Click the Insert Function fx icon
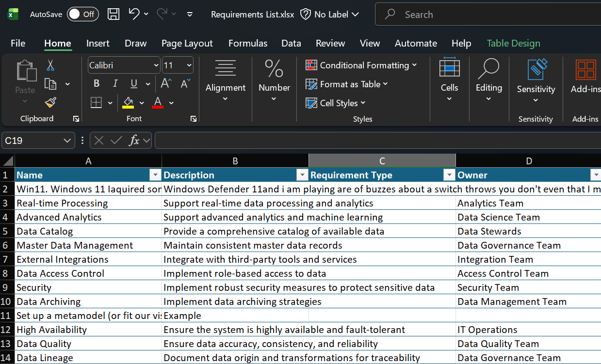The image size is (601, 364). coord(134,141)
